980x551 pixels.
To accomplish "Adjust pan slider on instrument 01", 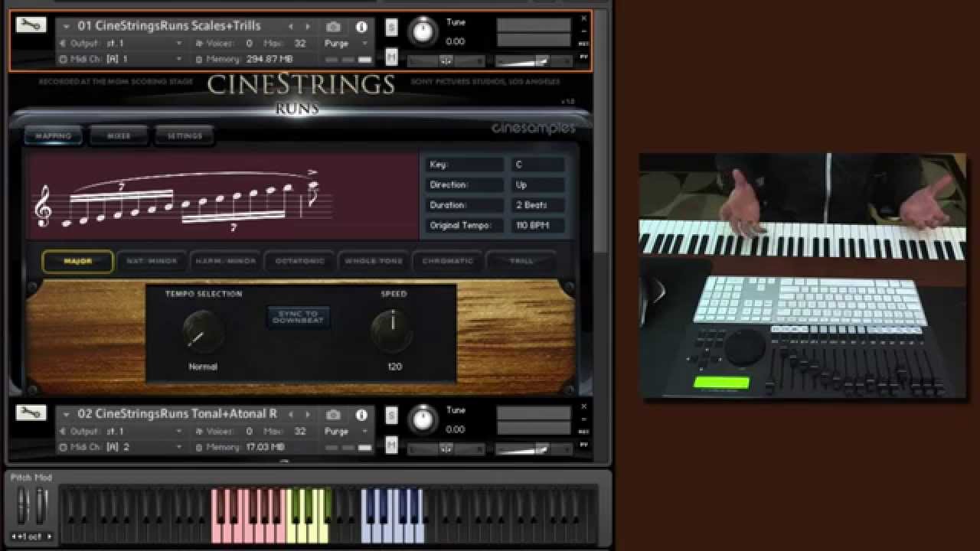I will pyautogui.click(x=446, y=60).
